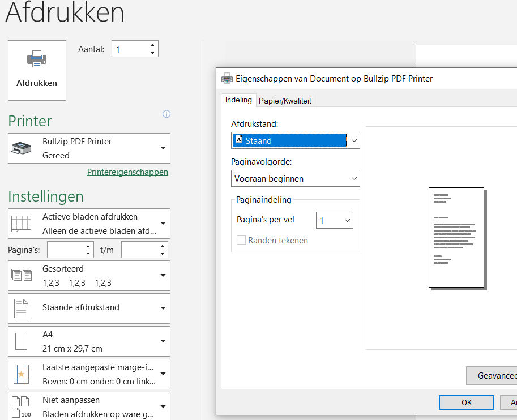Increase Aantal copies with up arrow
Image resolution: width=517 pixels, height=420 pixels.
[x=152, y=45]
